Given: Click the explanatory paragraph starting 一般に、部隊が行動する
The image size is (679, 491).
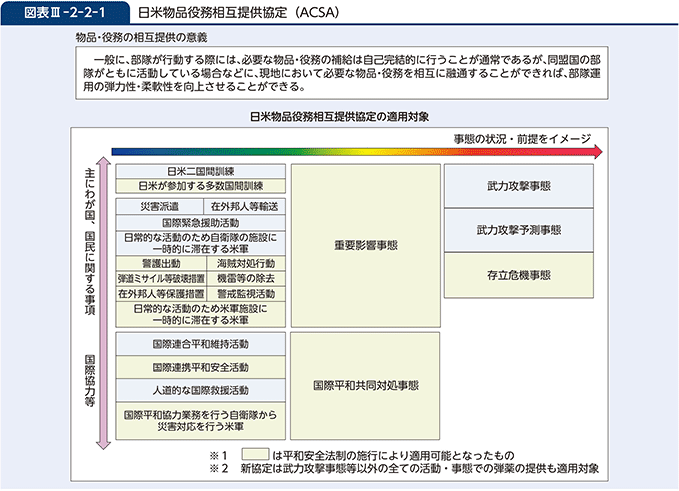Looking at the screenshot, I should [x=342, y=73].
